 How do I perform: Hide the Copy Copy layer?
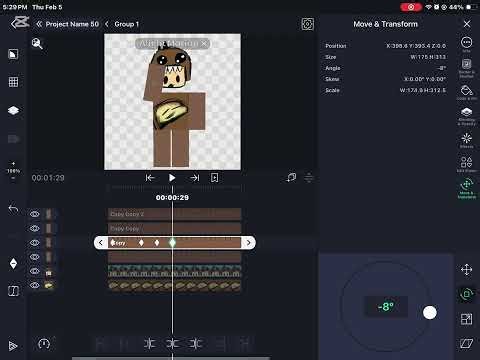click(35, 228)
